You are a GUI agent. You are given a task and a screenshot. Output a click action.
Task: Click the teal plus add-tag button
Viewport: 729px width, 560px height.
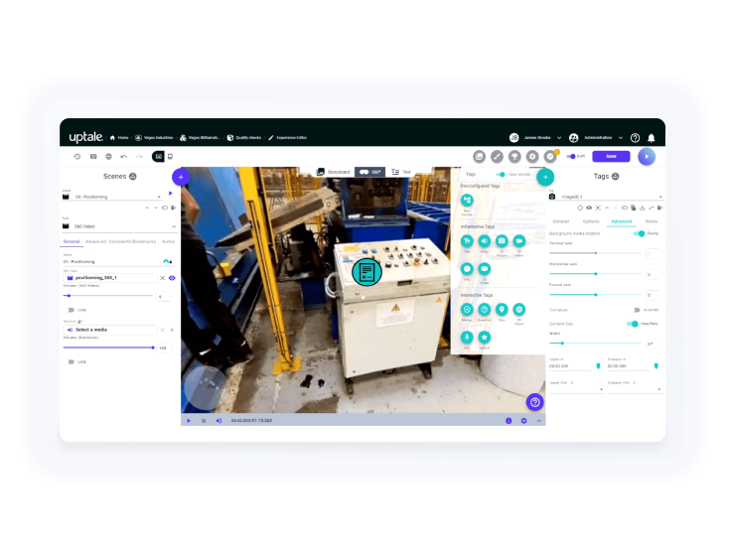coord(545,177)
